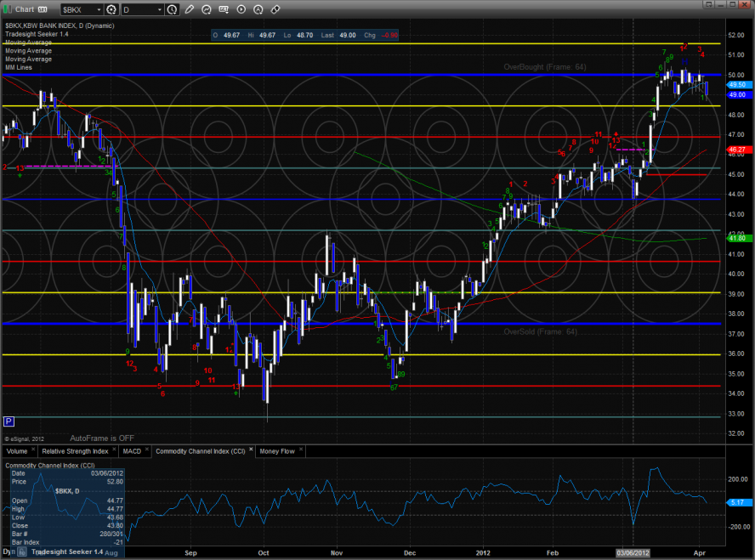Open the $BKX symbol dropdown
The height and width of the screenshot is (560, 755).
99,10
